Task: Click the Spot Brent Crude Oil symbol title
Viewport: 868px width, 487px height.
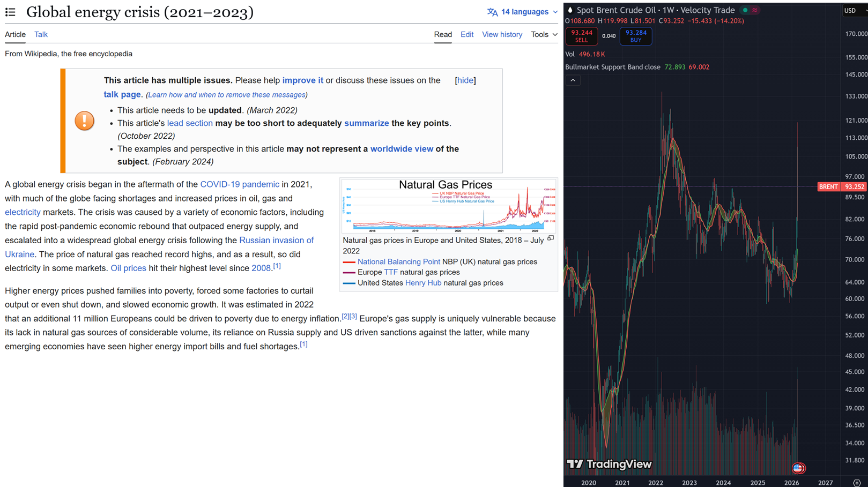Action: pyautogui.click(x=656, y=10)
